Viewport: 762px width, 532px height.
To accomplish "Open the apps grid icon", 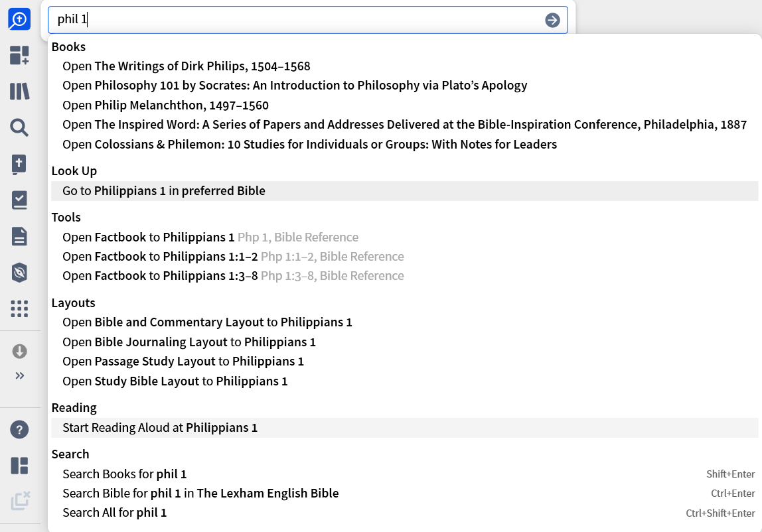I will [x=19, y=308].
